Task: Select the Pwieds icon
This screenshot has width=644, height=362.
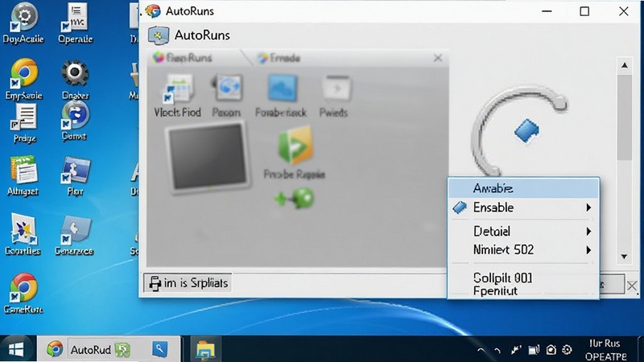Action: (x=334, y=97)
